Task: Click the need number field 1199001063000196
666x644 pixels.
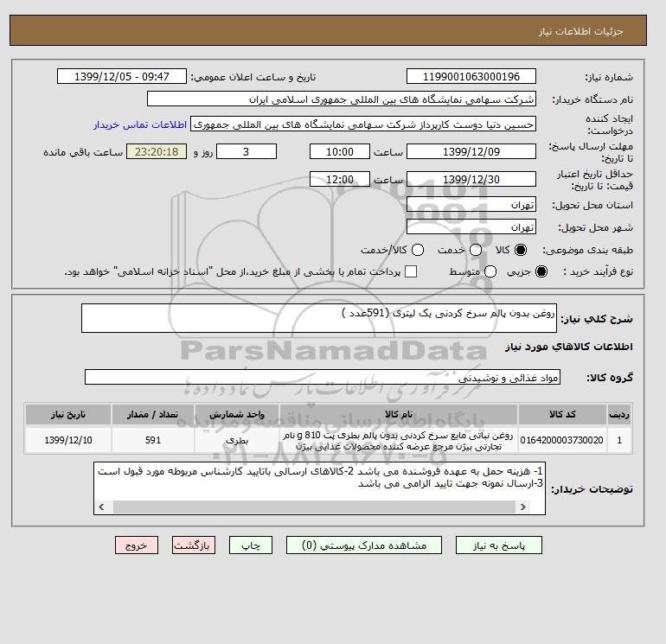Action: click(471, 76)
